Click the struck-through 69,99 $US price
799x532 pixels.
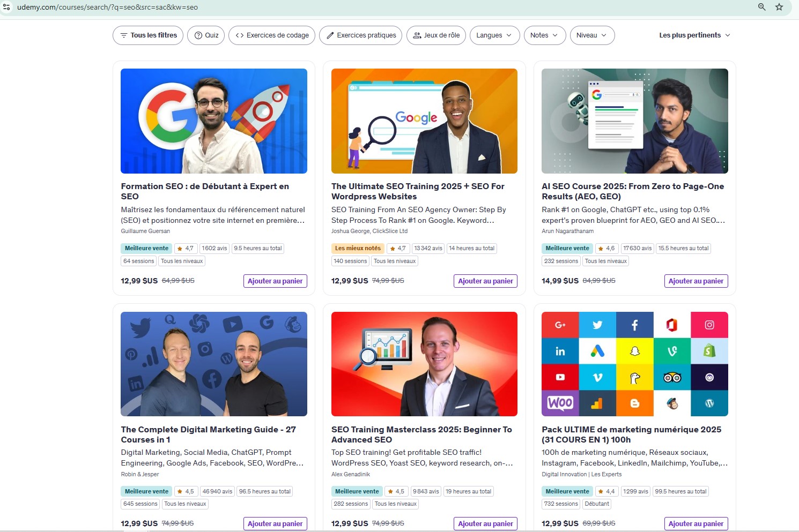599,523
